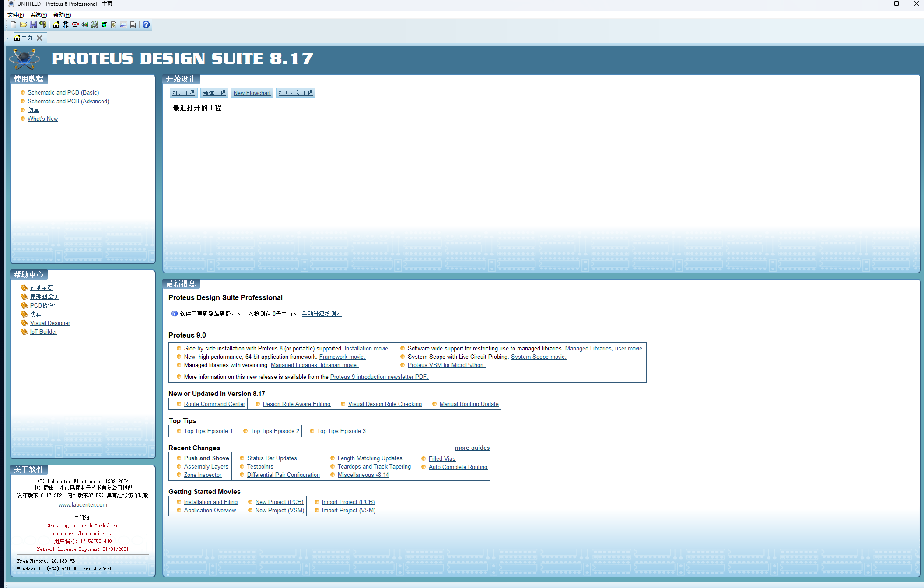Open Bill of Materials dollar icon

[114, 25]
